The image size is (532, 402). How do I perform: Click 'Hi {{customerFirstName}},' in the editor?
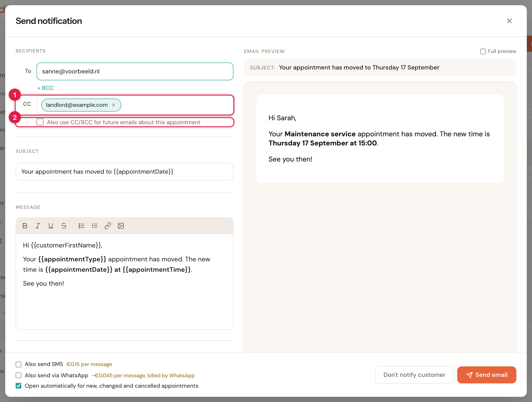click(x=63, y=245)
